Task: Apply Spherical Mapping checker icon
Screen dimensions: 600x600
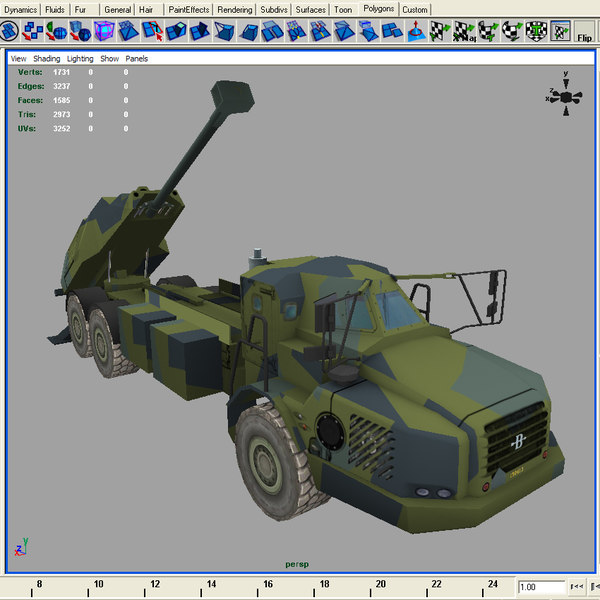Action: click(x=512, y=31)
